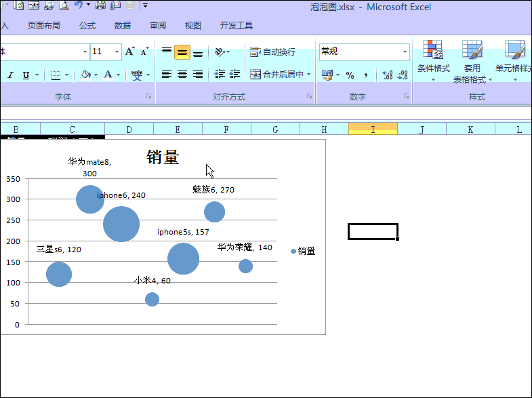The width and height of the screenshot is (532, 398).
Task: Open alignment dialog launcher in 对齐方式 group
Action: pyautogui.click(x=309, y=96)
